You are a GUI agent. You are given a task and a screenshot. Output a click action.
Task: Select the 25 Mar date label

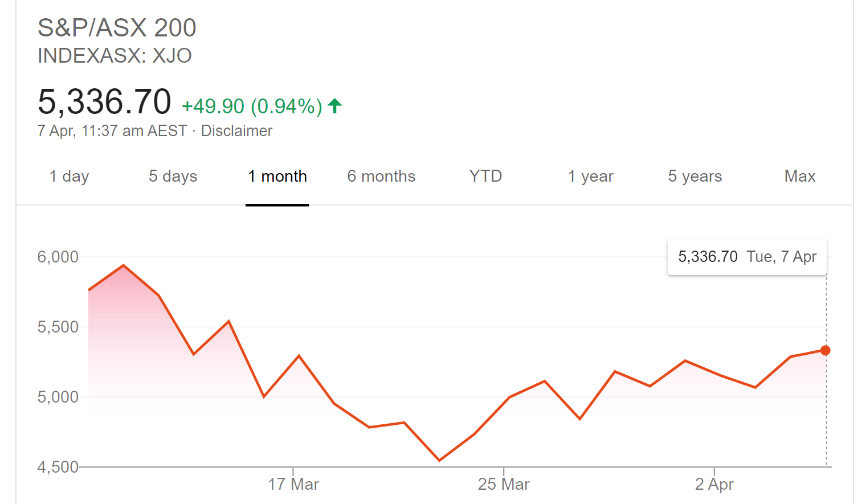point(504,483)
